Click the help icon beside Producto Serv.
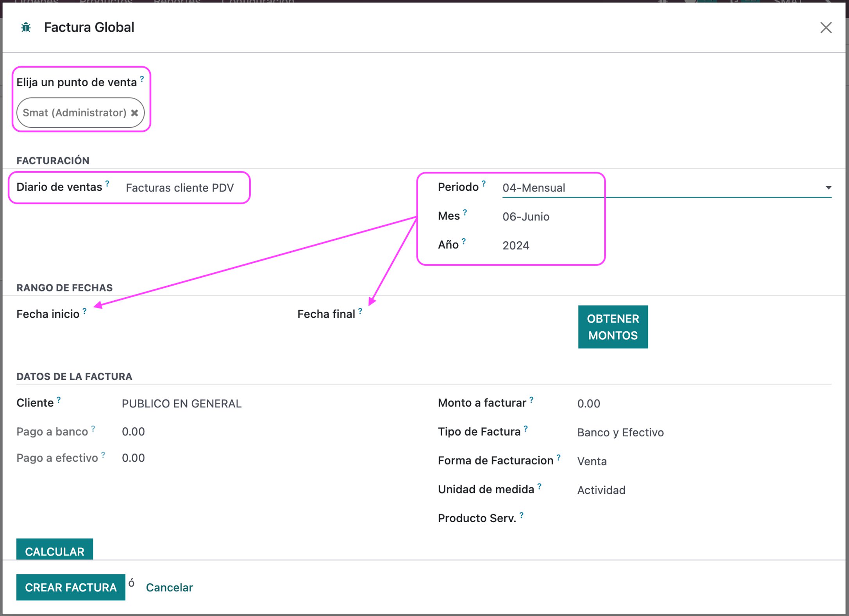This screenshot has height=616, width=849. tap(522, 515)
